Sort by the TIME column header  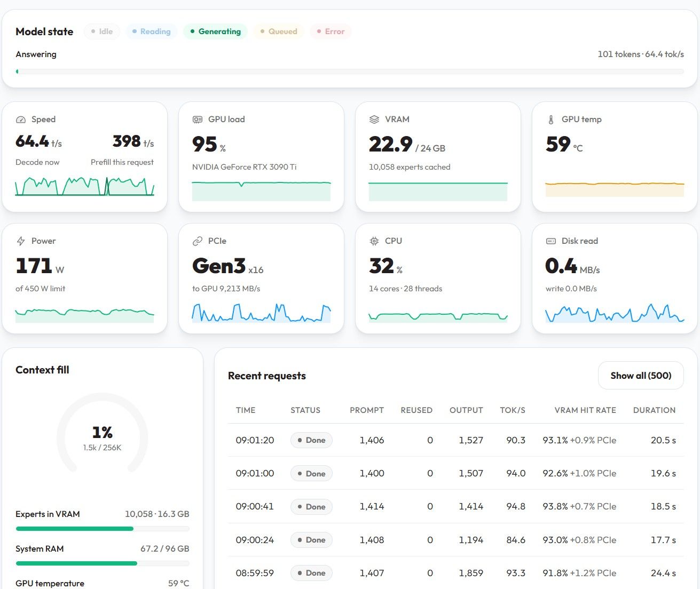point(246,410)
